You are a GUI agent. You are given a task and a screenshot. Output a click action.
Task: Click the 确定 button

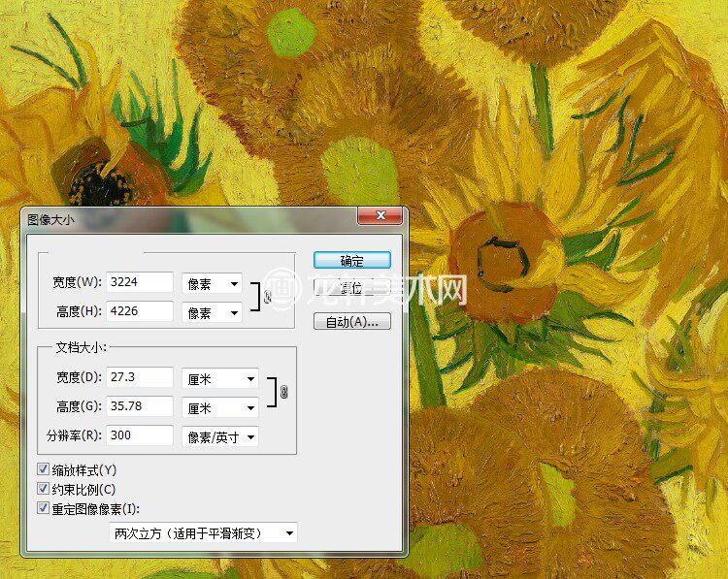[352, 260]
